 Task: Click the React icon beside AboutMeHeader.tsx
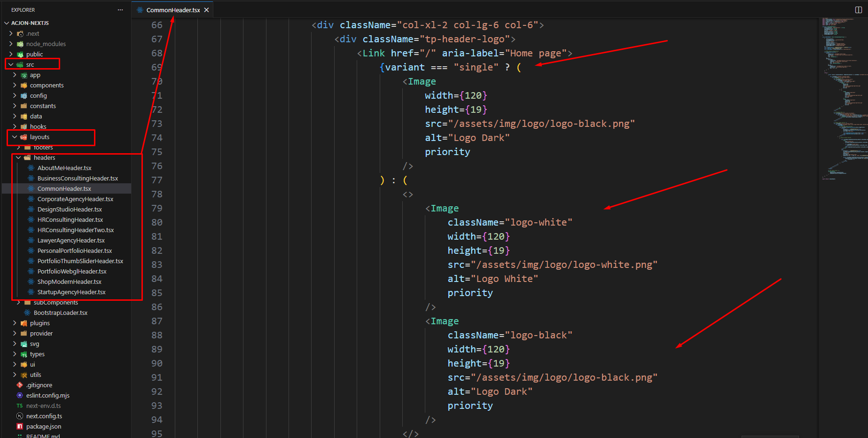coord(31,168)
